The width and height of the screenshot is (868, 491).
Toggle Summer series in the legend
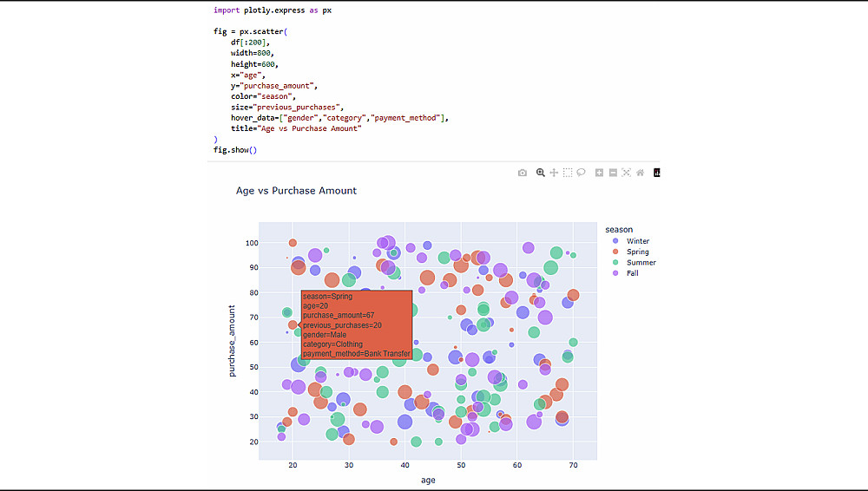point(641,263)
